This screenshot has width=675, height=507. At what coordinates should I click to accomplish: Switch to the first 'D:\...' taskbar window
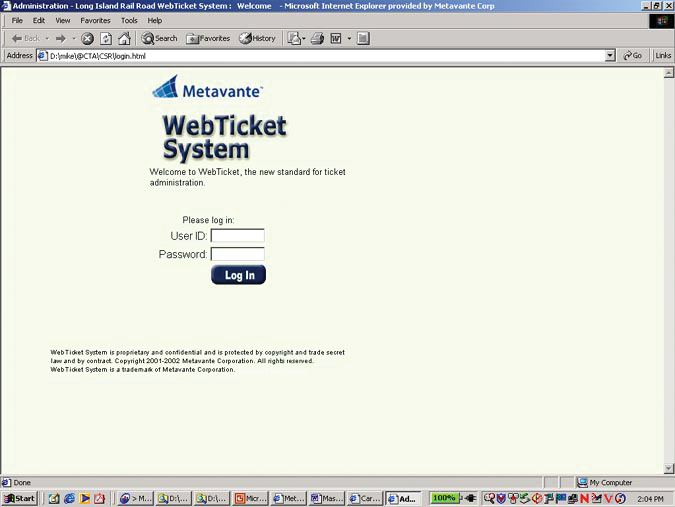173,498
